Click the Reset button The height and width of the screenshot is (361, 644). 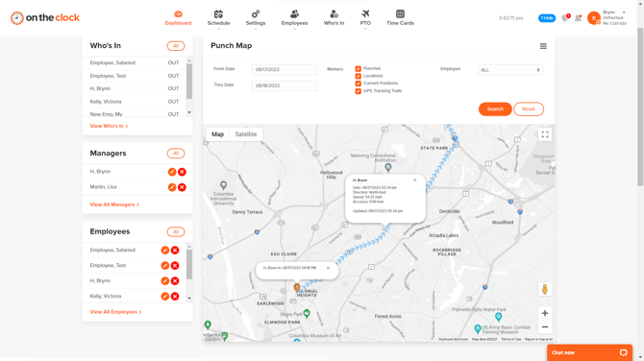point(529,109)
